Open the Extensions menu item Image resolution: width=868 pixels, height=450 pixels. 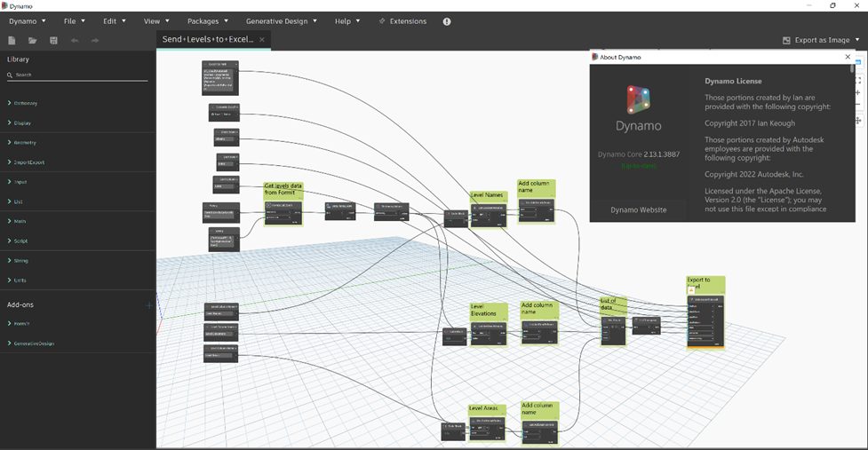pyautogui.click(x=402, y=20)
